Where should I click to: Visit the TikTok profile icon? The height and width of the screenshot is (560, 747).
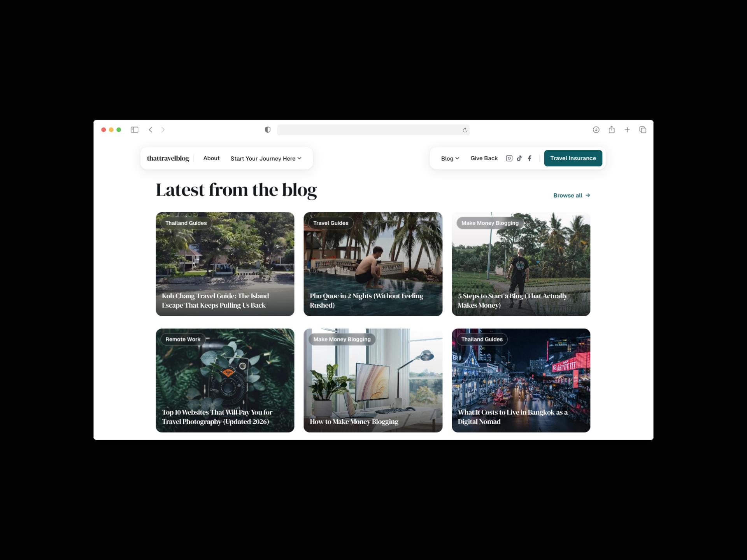(519, 158)
